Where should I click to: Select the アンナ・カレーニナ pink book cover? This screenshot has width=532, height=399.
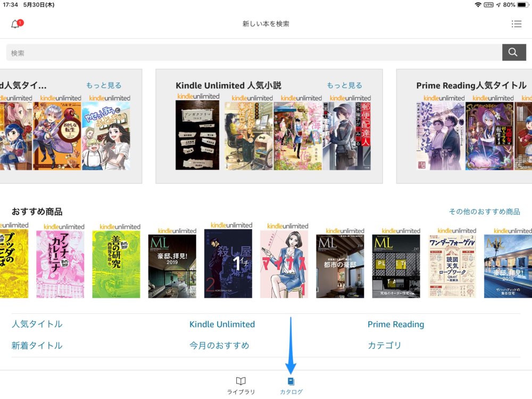coord(60,264)
